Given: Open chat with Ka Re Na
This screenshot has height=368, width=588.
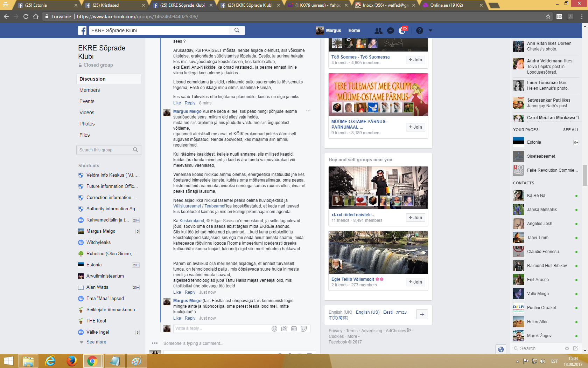Looking at the screenshot, I should click(546, 196).
